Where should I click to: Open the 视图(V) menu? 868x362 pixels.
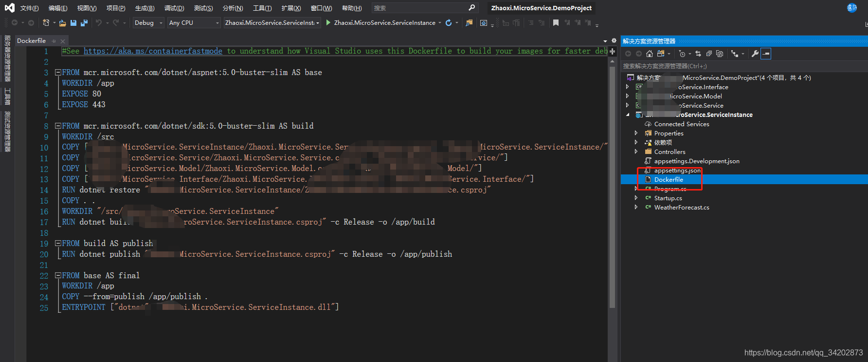[x=87, y=8]
